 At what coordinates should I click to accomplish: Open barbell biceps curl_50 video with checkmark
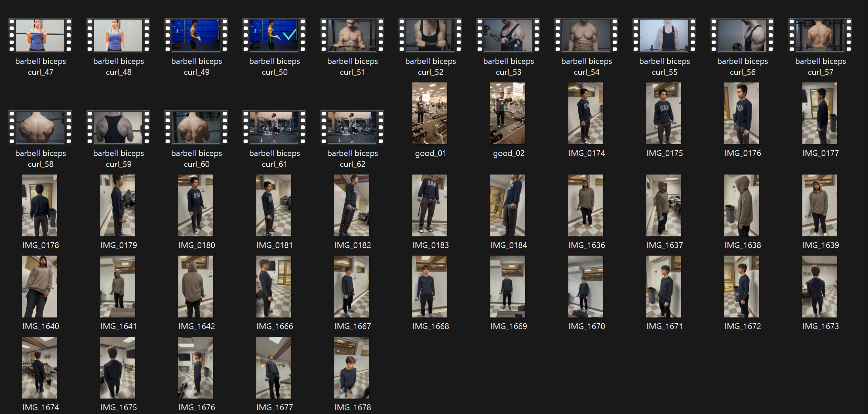[x=274, y=35]
